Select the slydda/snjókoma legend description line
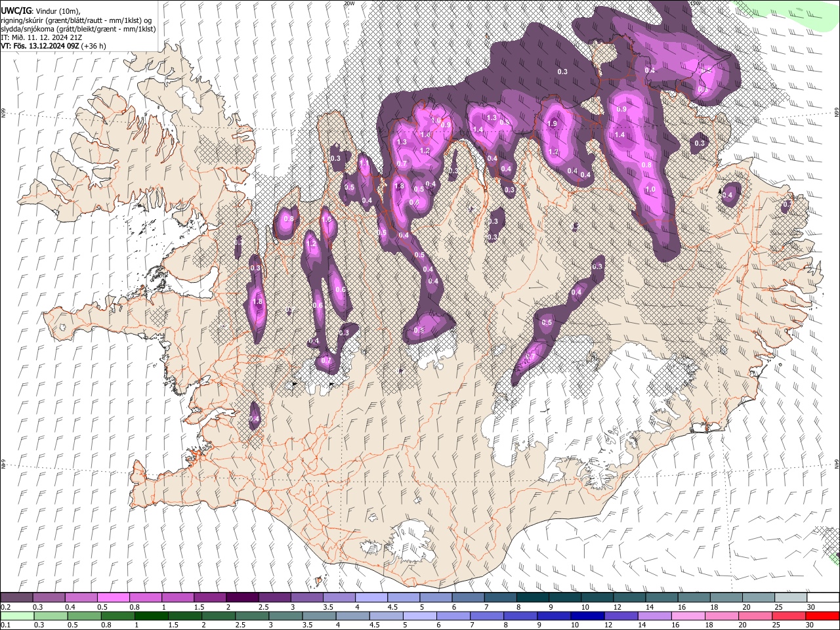840x630 pixels. click(x=78, y=29)
